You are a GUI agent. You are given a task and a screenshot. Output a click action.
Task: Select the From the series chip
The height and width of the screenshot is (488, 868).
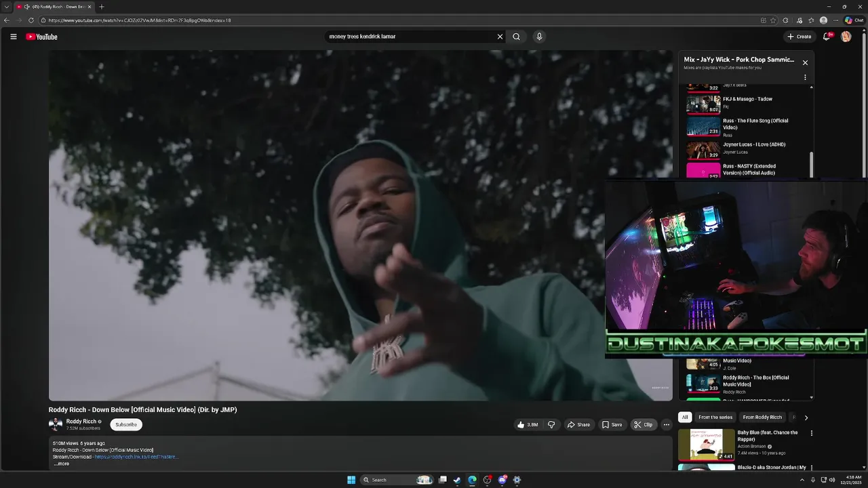click(x=715, y=418)
